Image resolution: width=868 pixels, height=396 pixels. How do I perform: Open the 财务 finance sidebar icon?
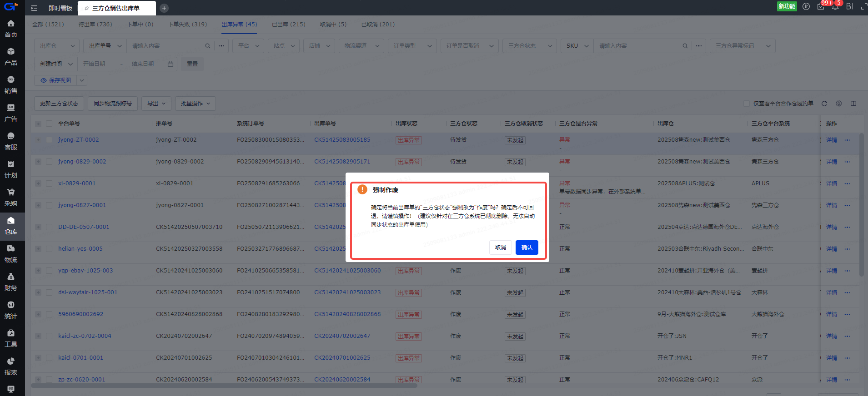pyautogui.click(x=11, y=282)
